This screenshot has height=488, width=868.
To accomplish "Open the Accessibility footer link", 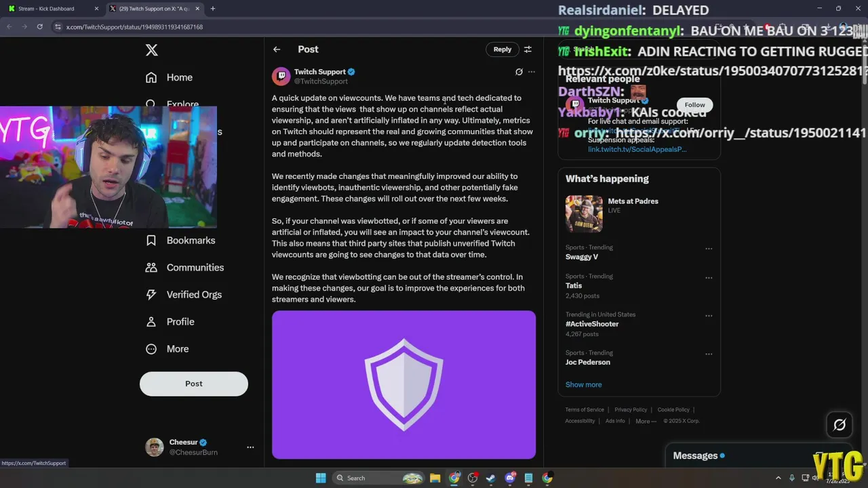I will (580, 421).
